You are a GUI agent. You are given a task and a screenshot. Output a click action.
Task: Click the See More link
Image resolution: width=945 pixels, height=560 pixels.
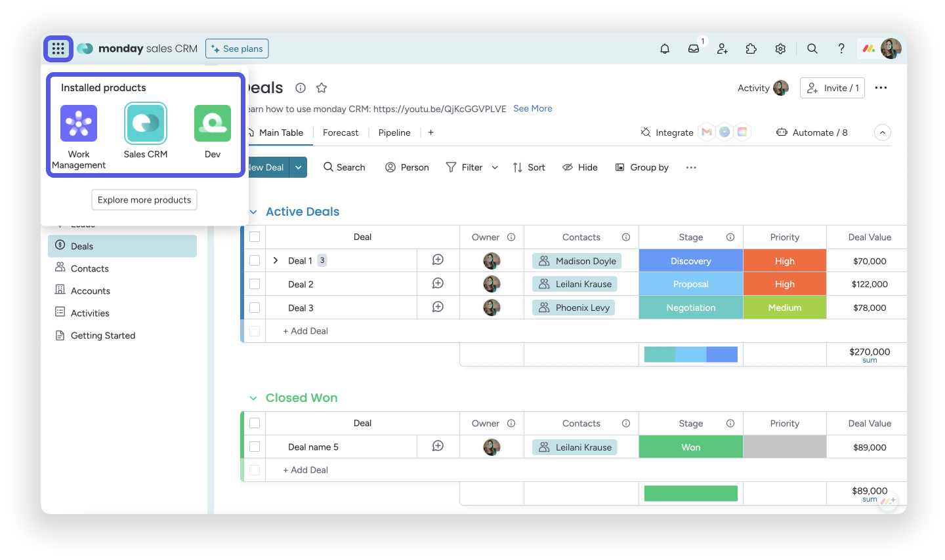(533, 109)
